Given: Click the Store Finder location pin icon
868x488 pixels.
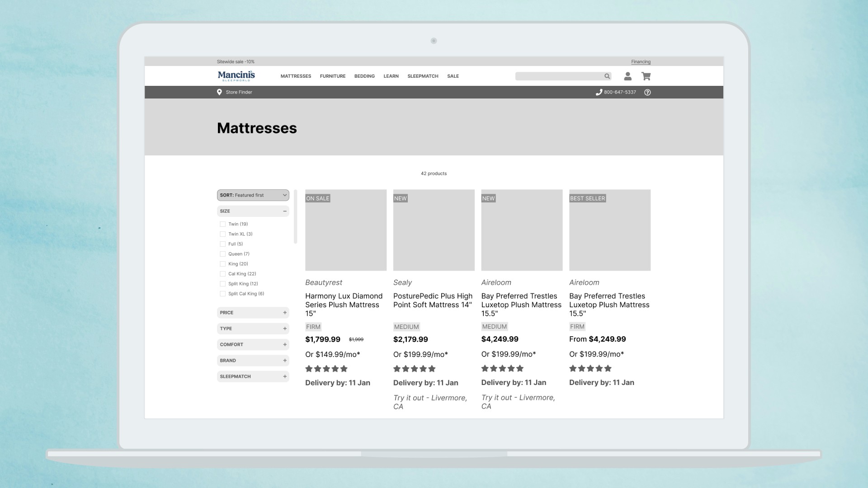Looking at the screenshot, I should pyautogui.click(x=219, y=92).
